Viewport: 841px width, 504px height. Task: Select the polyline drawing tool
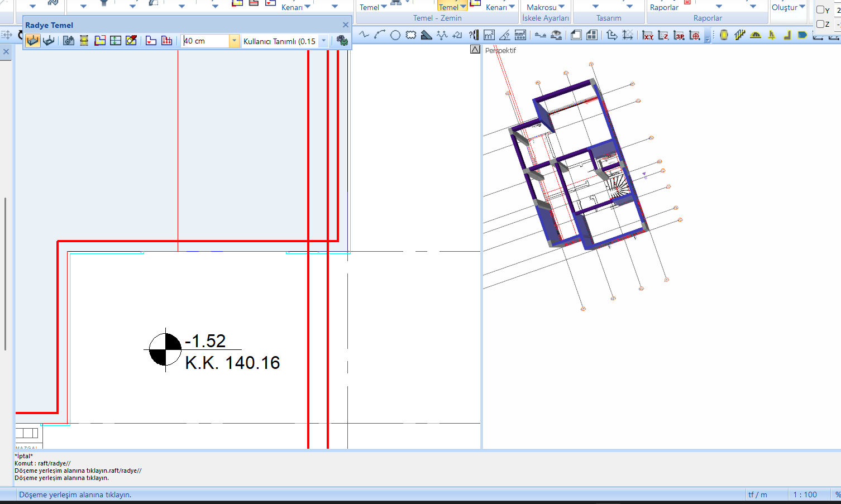click(x=364, y=35)
